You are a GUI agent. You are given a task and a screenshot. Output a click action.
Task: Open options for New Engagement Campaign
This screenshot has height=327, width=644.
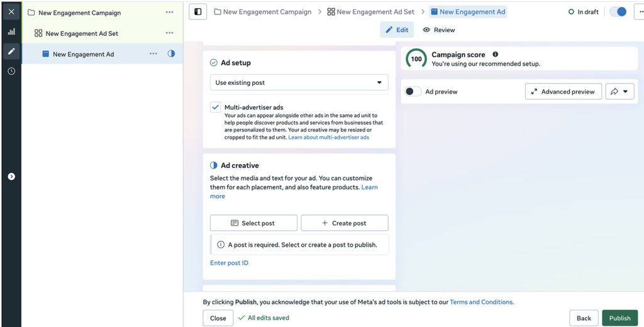[x=169, y=13]
